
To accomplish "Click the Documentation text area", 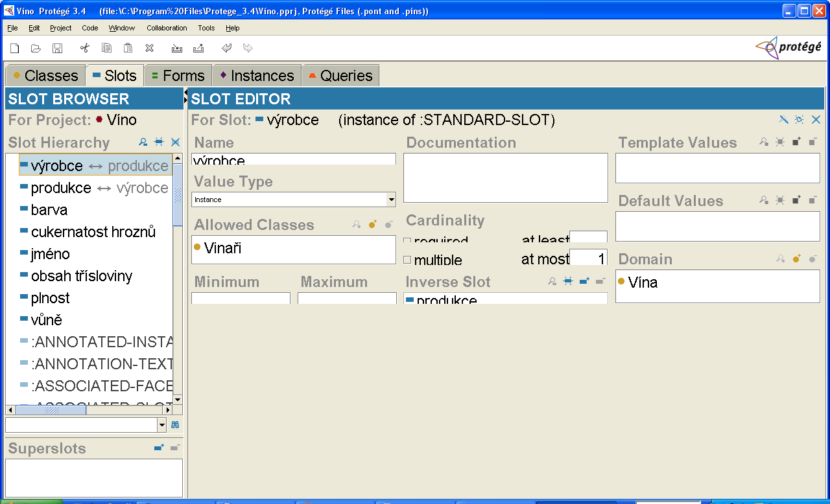I will coord(506,178).
